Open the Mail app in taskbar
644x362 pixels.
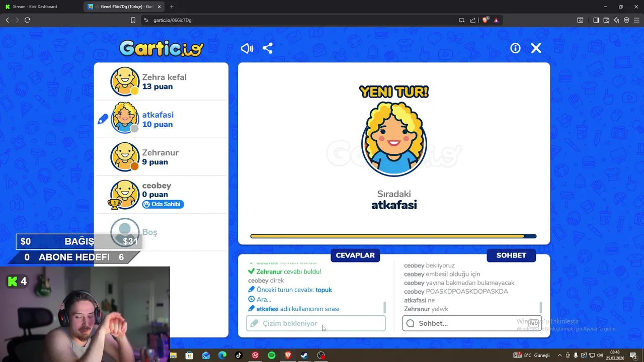coord(206,355)
